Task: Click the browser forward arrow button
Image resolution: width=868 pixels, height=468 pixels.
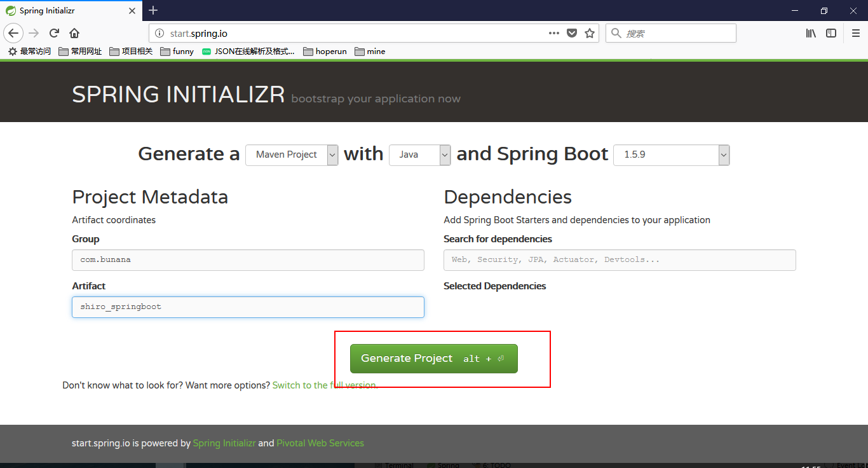Action: [34, 33]
